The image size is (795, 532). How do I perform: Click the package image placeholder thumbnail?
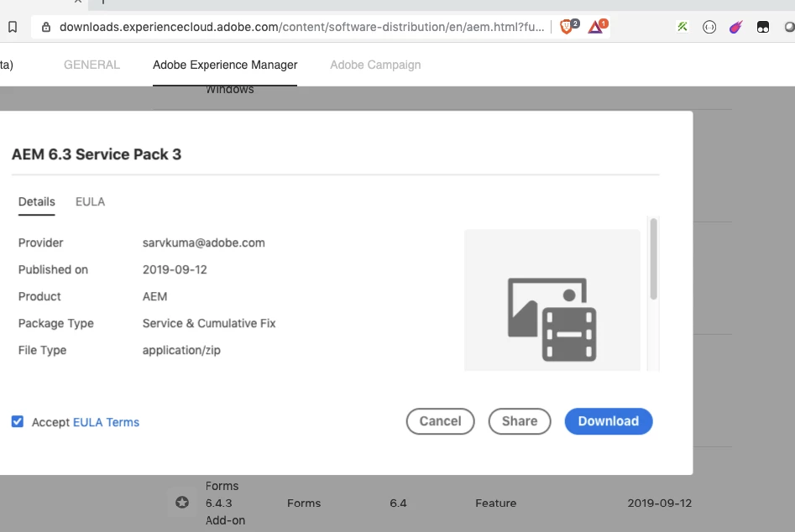tap(552, 300)
